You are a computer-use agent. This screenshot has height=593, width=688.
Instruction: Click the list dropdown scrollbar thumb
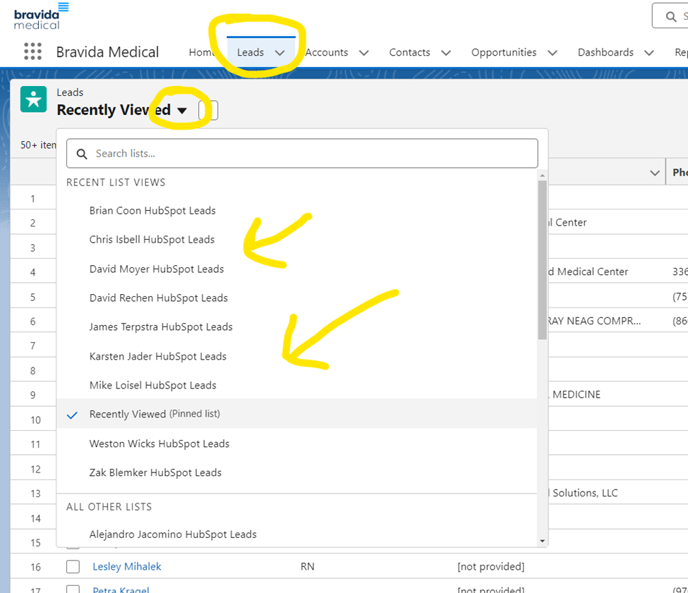point(542,260)
